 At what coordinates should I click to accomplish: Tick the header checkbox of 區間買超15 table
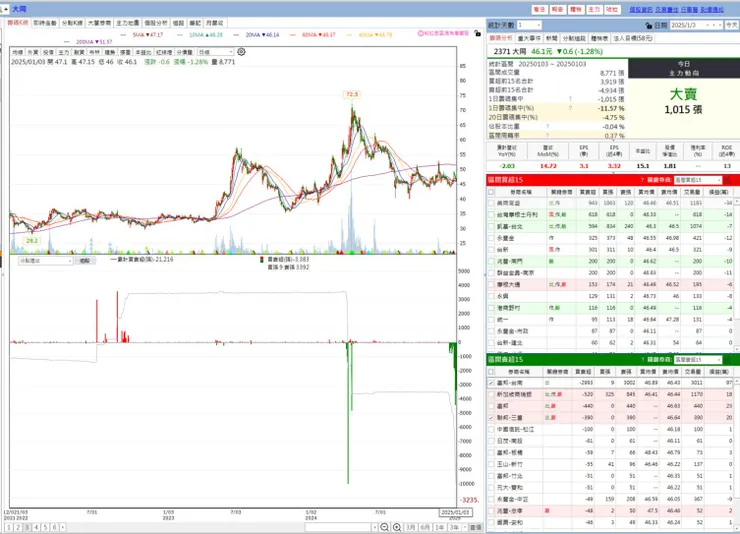coord(491,192)
